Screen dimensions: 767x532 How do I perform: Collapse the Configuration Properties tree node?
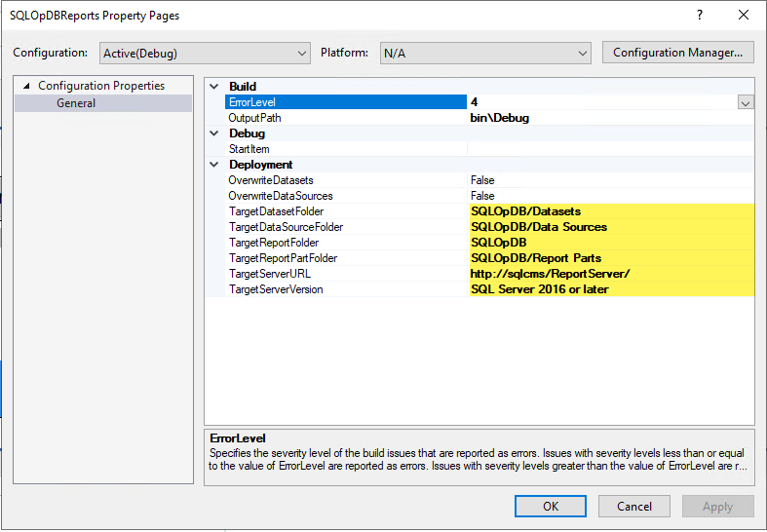coord(26,86)
